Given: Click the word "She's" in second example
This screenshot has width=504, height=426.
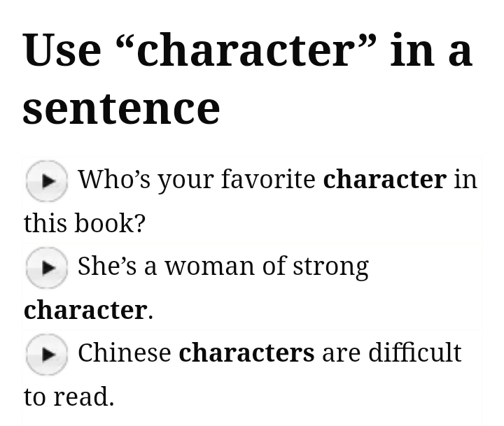Looking at the screenshot, I should point(107,267).
